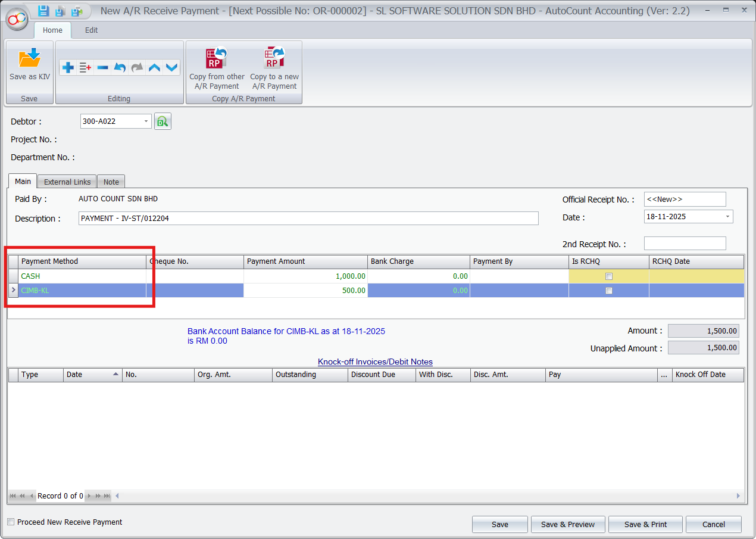This screenshot has width=756, height=539.
Task: Toggle Is RCHQ checkbox for the CASH row
Action: [x=608, y=276]
